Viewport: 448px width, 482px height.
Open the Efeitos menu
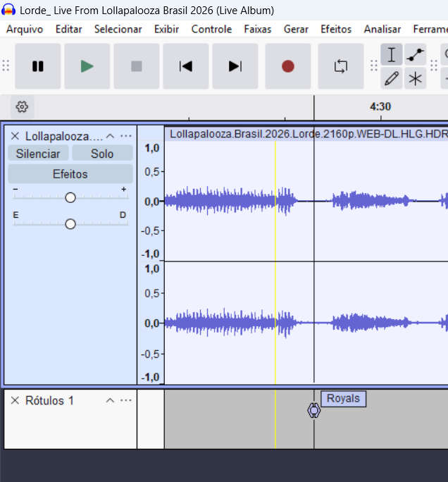tap(336, 29)
